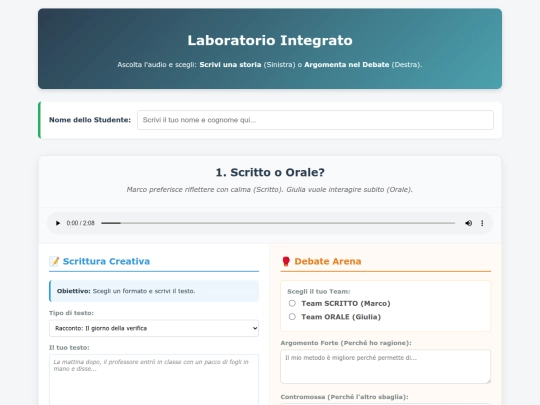Viewport: 540px width, 405px height.
Task: Click the memo icon beside Scrittura Creativa
Action: pos(54,261)
